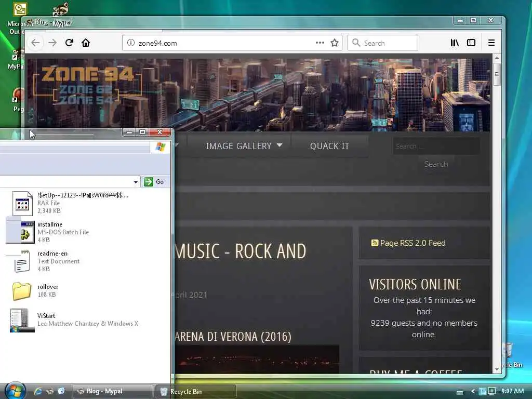Click the keyboard tray icon
The height and width of the screenshot is (399, 532).
(460, 392)
